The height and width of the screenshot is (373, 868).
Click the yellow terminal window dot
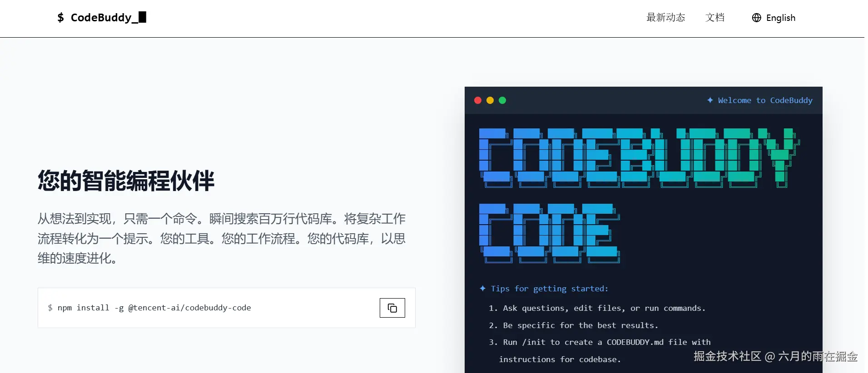tap(490, 100)
